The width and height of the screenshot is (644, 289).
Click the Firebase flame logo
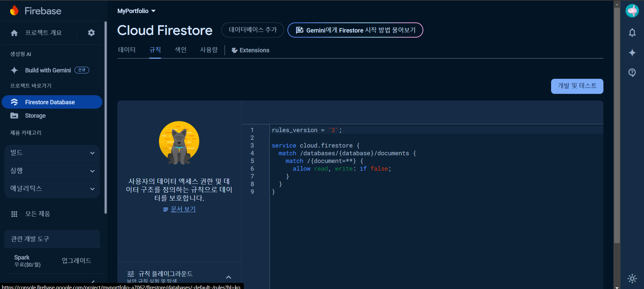(14, 11)
